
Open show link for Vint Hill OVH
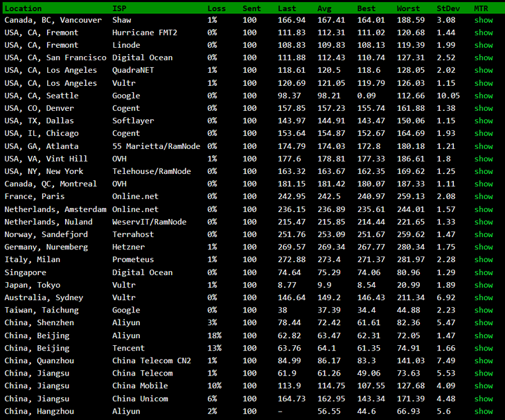[x=484, y=159]
